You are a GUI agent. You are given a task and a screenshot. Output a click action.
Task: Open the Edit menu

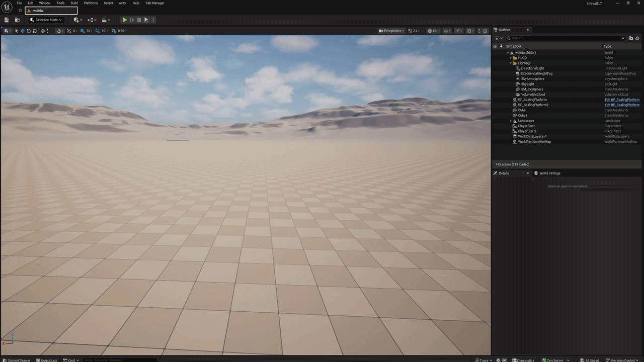point(31,3)
